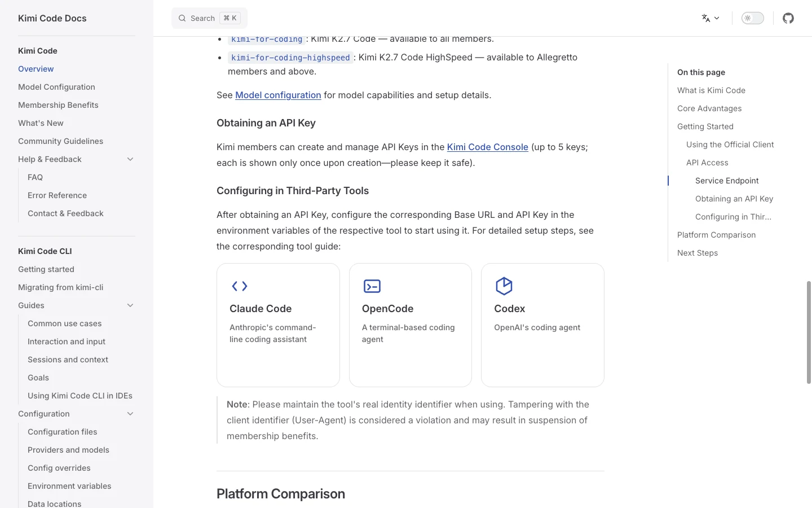Screen dimensions: 812x508
Task: Open the language translation selector
Action: 710,18
